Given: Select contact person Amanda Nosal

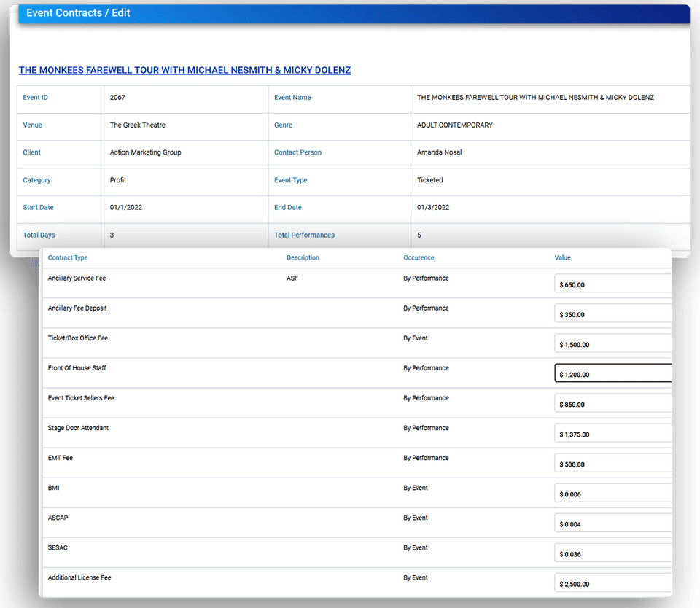Looking at the screenshot, I should pyautogui.click(x=439, y=152).
